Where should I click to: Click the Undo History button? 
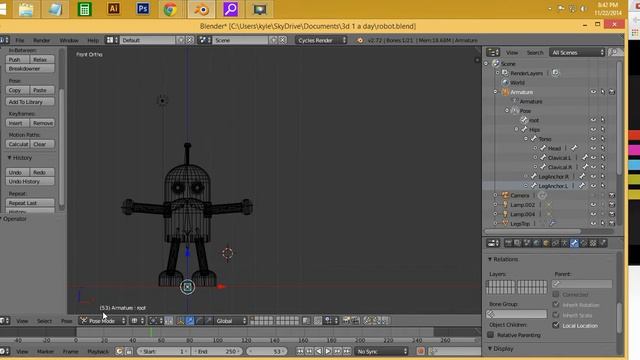pos(30,181)
